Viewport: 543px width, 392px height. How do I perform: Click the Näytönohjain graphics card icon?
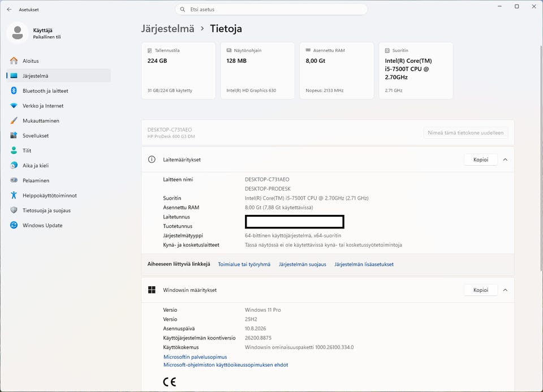(x=229, y=50)
